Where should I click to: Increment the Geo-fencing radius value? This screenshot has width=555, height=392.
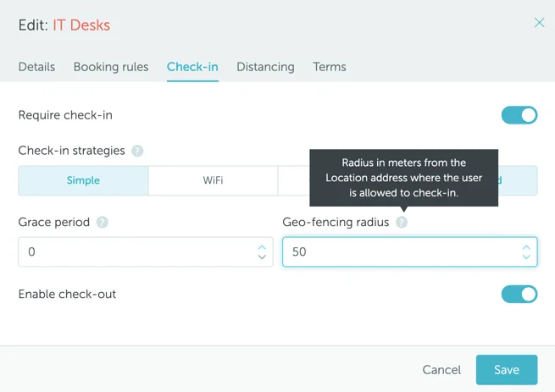click(526, 247)
